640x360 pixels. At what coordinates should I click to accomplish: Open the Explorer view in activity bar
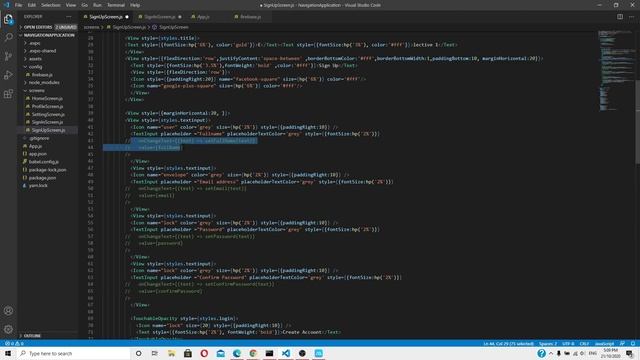point(8,19)
